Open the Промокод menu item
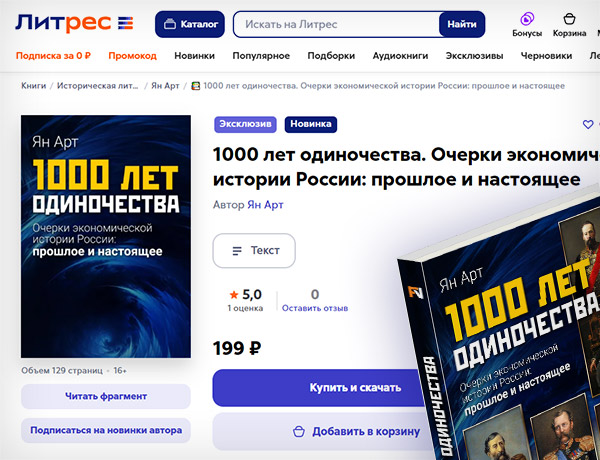600x460 pixels. (132, 56)
